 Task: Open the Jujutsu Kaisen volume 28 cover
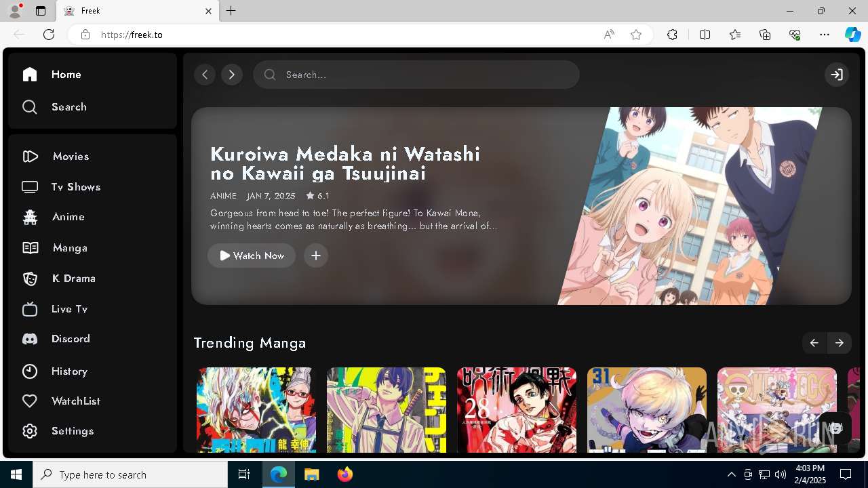517,410
